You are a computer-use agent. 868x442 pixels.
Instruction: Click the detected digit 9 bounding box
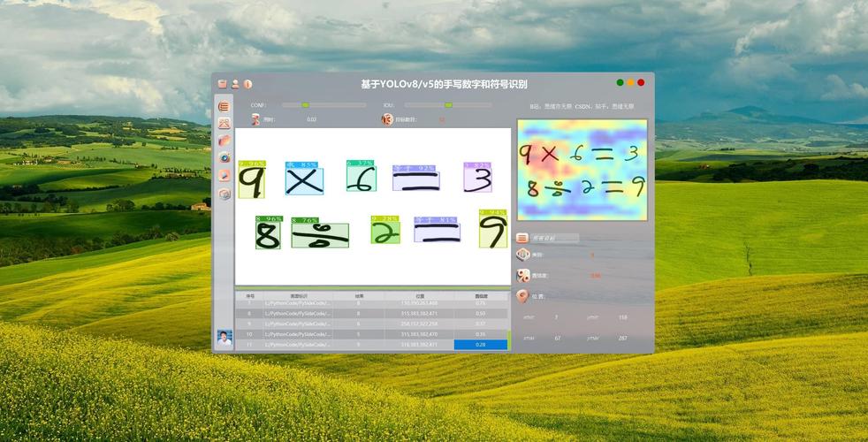[252, 181]
